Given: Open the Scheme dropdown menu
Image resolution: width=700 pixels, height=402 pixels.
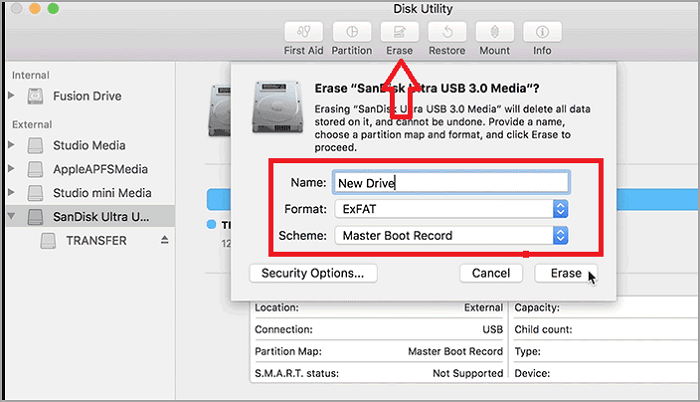Looking at the screenshot, I should pyautogui.click(x=453, y=236).
